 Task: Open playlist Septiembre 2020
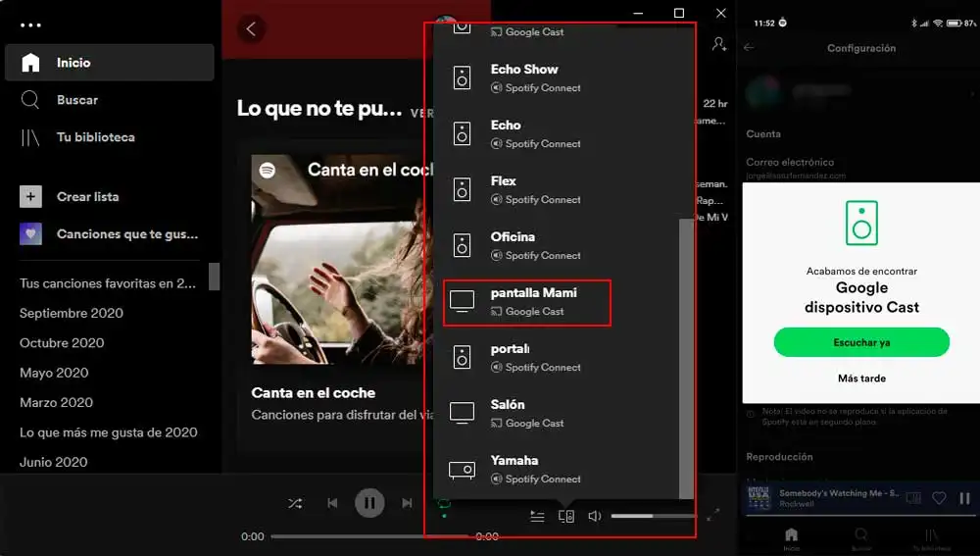(x=72, y=314)
